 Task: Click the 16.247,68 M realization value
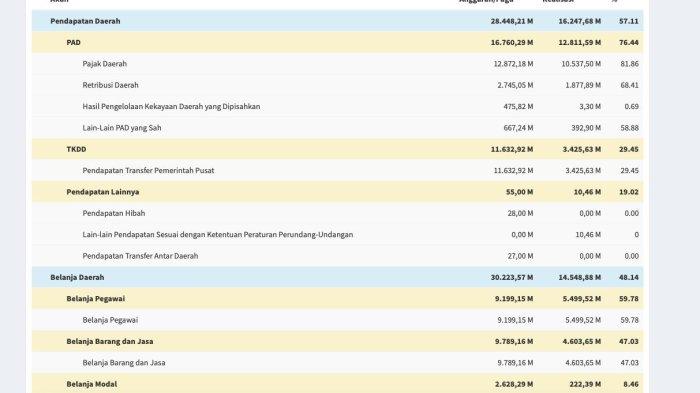click(x=579, y=21)
